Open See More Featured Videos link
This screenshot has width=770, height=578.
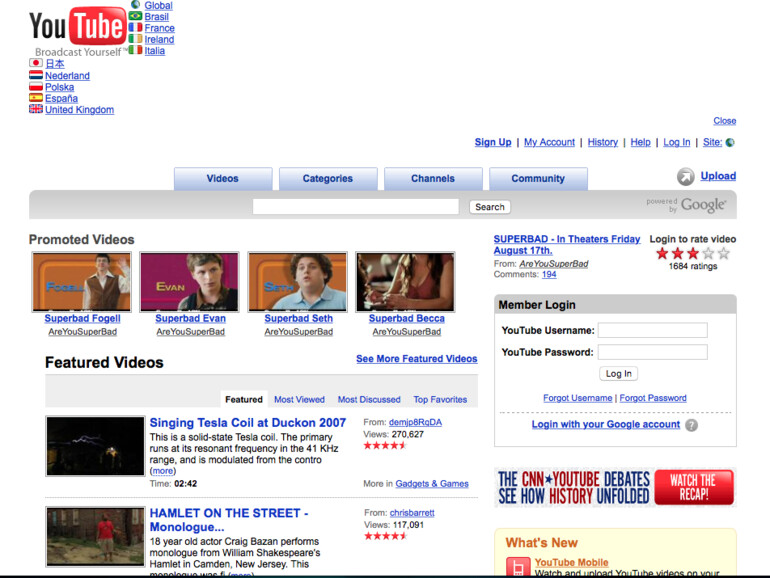417,358
